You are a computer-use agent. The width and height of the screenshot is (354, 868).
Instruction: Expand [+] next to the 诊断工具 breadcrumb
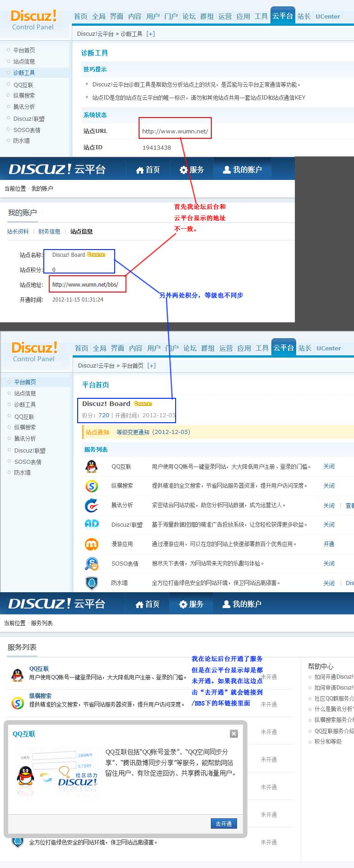(150, 34)
